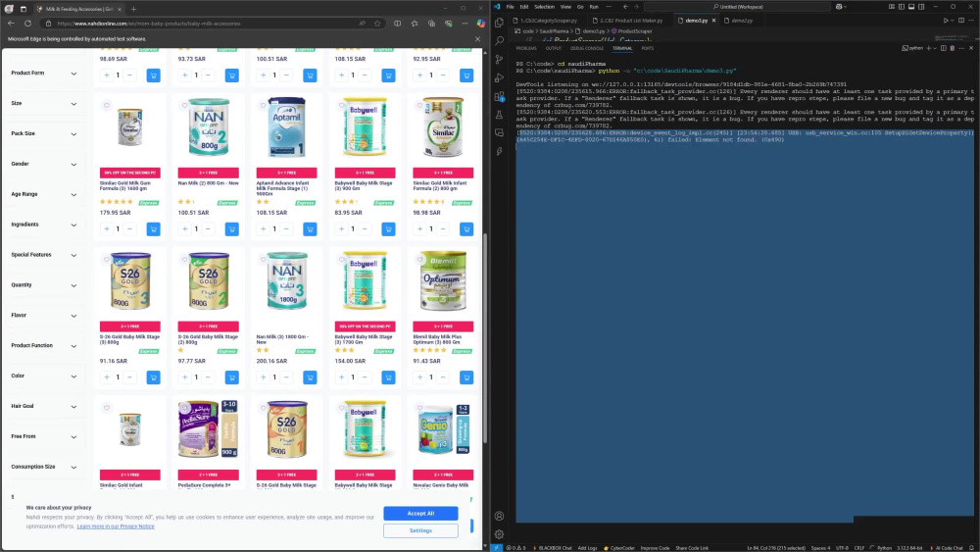The width and height of the screenshot is (980, 552).
Task: Kill terminal trash icon in VS Code panel
Action: coord(953,48)
